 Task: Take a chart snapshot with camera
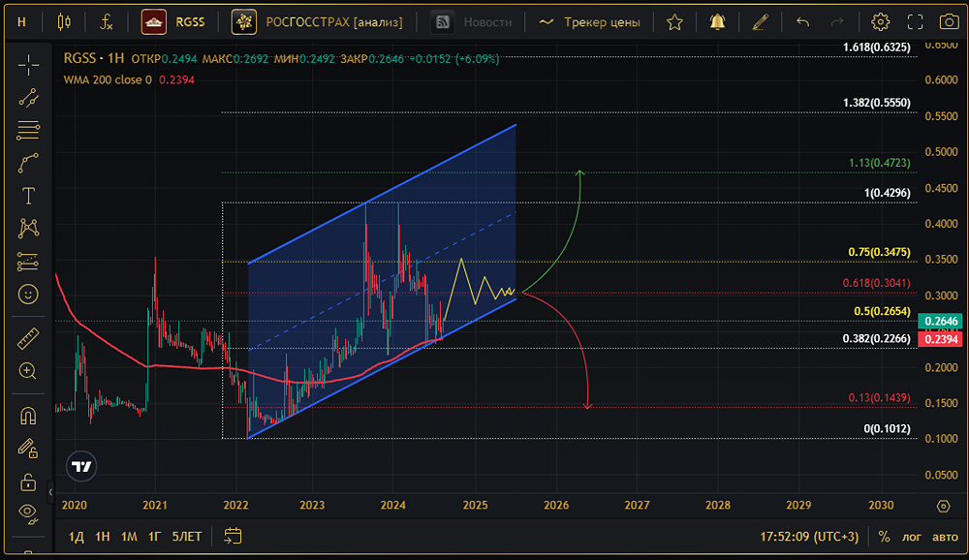point(950,22)
